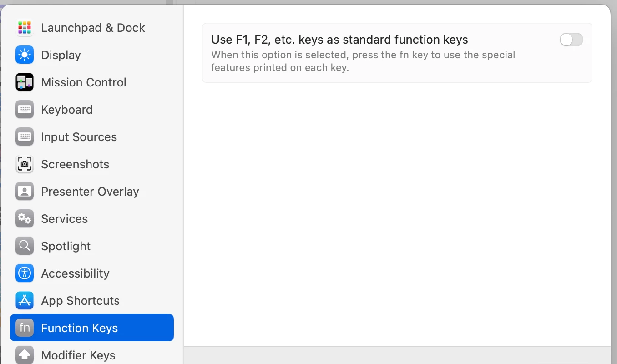Open the Mission Control shortcuts list
Image resolution: width=617 pixels, height=364 pixels.
pos(84,82)
